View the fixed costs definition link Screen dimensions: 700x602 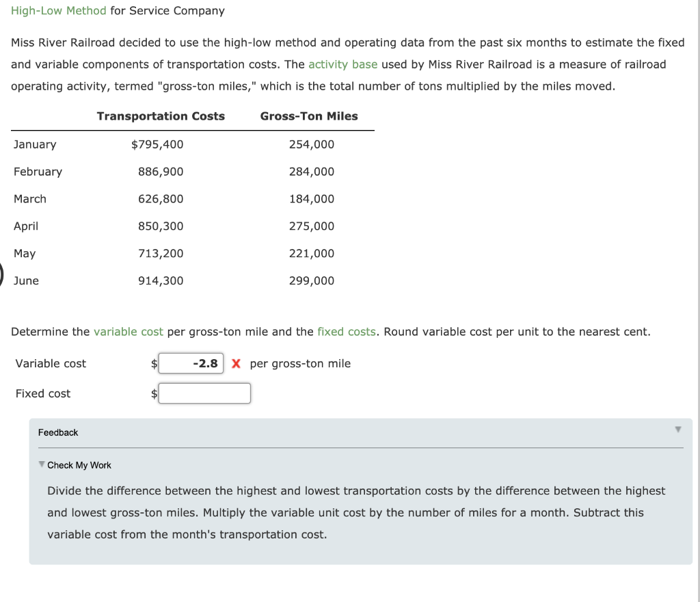(x=347, y=332)
